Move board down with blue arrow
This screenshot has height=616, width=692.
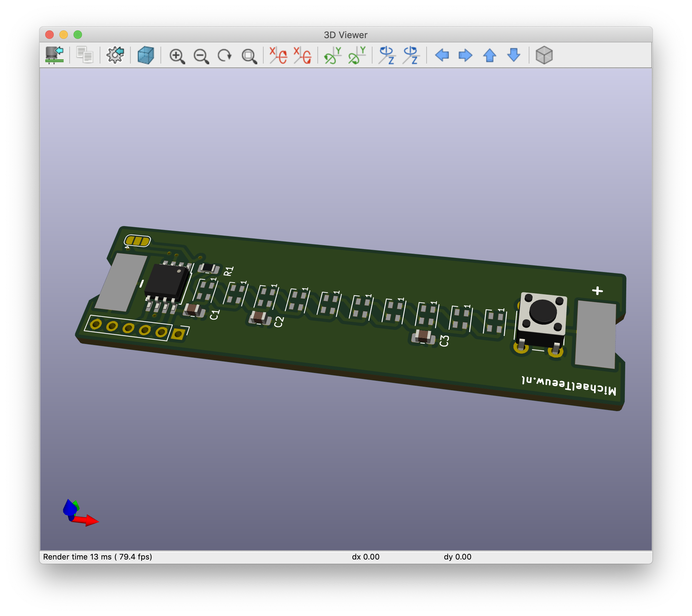[514, 55]
